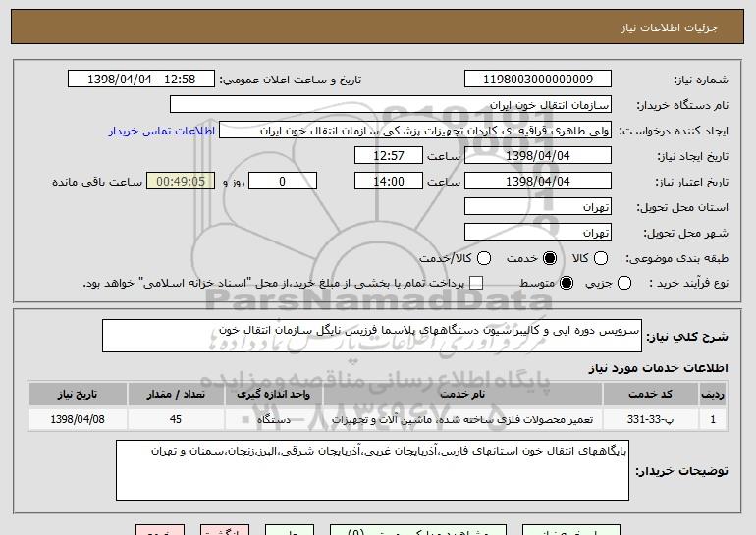Click row number cell 1
The image size is (756, 535).
713,419
